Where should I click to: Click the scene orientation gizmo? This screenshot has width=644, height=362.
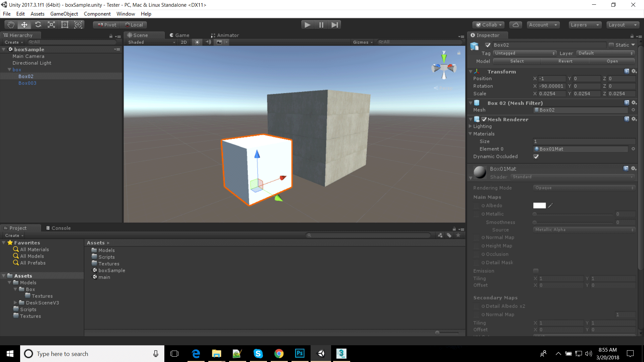point(444,67)
